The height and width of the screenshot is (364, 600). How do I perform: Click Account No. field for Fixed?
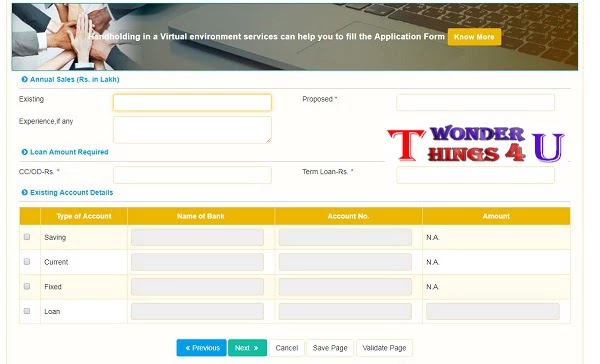click(345, 287)
